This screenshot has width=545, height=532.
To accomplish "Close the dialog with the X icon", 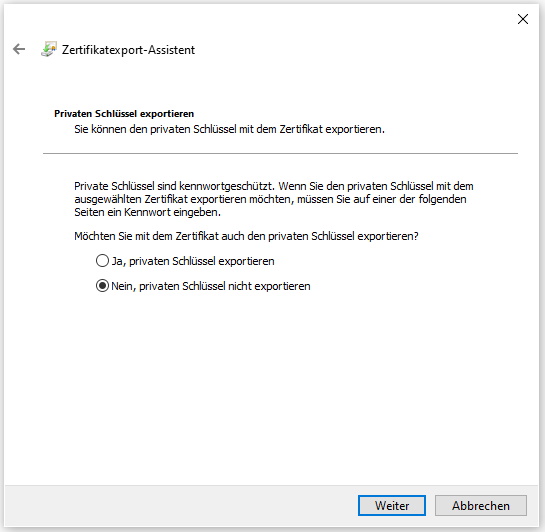I will [522, 19].
